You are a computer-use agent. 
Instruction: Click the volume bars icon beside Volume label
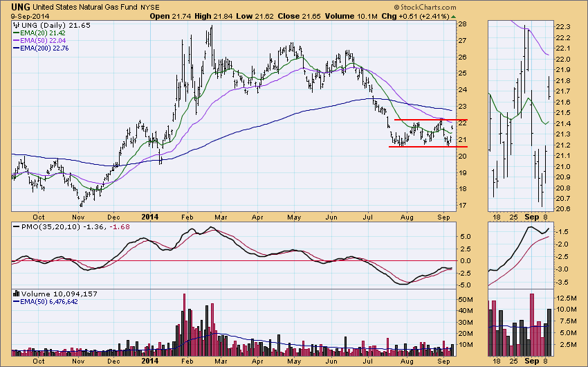point(17,294)
